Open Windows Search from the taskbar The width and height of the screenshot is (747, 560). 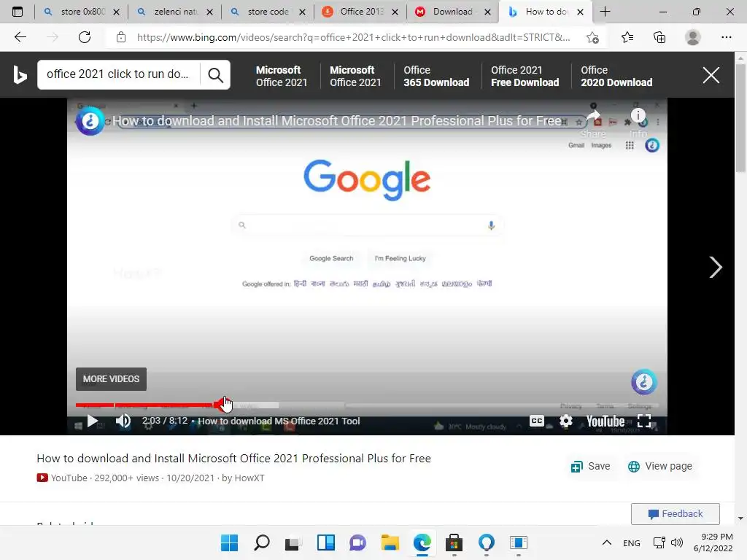pyautogui.click(x=262, y=542)
